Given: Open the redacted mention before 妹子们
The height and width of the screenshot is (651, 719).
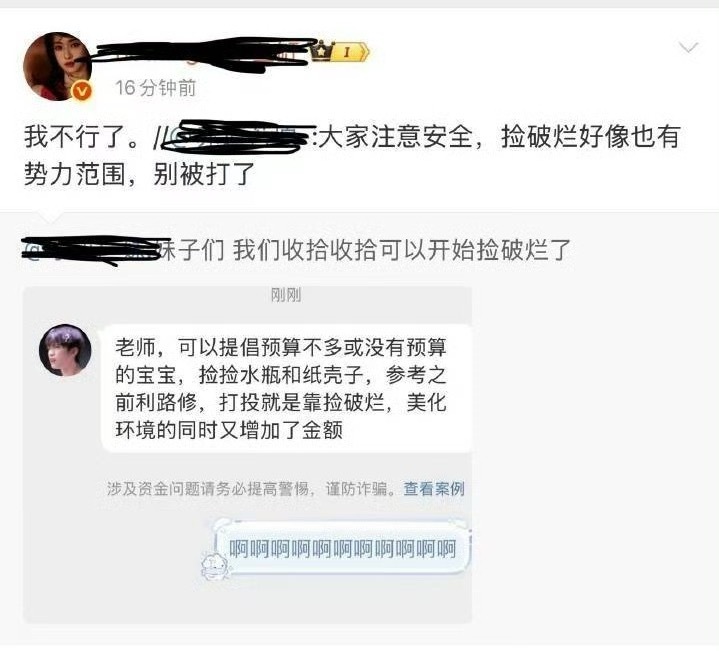Looking at the screenshot, I should point(92,250).
